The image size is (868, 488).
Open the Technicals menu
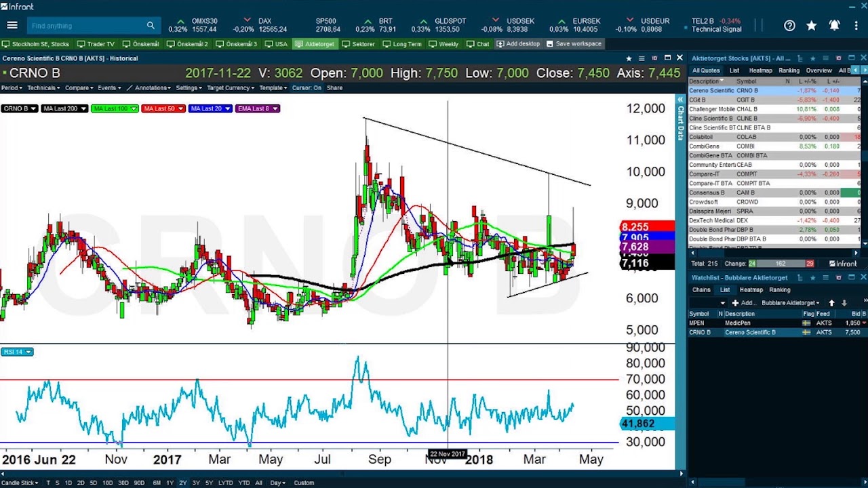(43, 87)
